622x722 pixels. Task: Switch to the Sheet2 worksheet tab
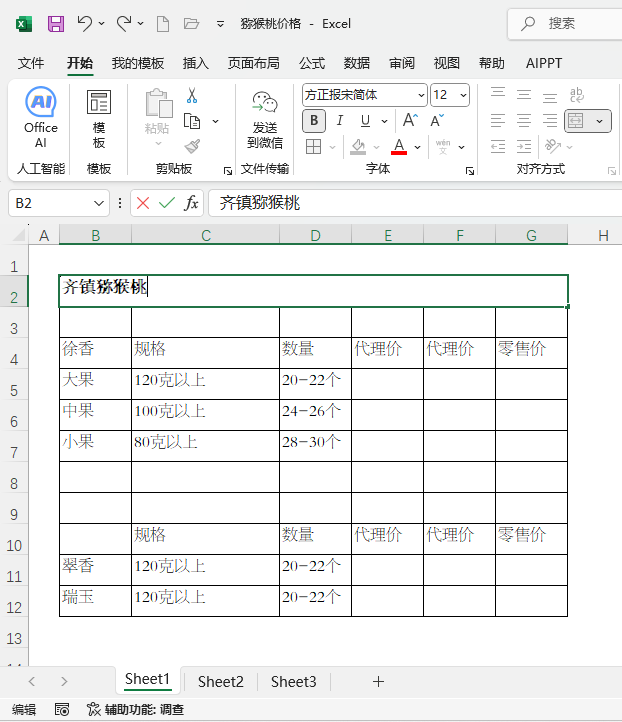coord(221,681)
